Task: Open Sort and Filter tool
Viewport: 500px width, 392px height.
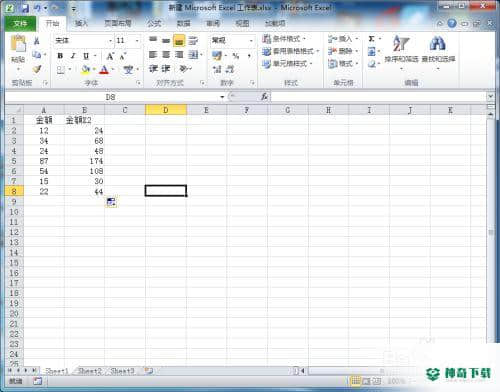Action: [x=401, y=50]
